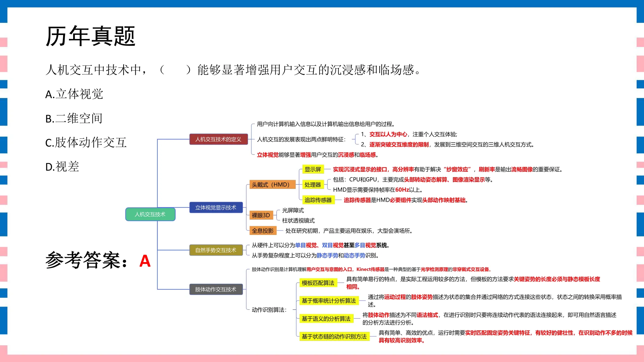This screenshot has height=362, width=644.
Task: Click the HMD显示需要保持帧率在60Hz以上 line
Action: click(x=378, y=190)
